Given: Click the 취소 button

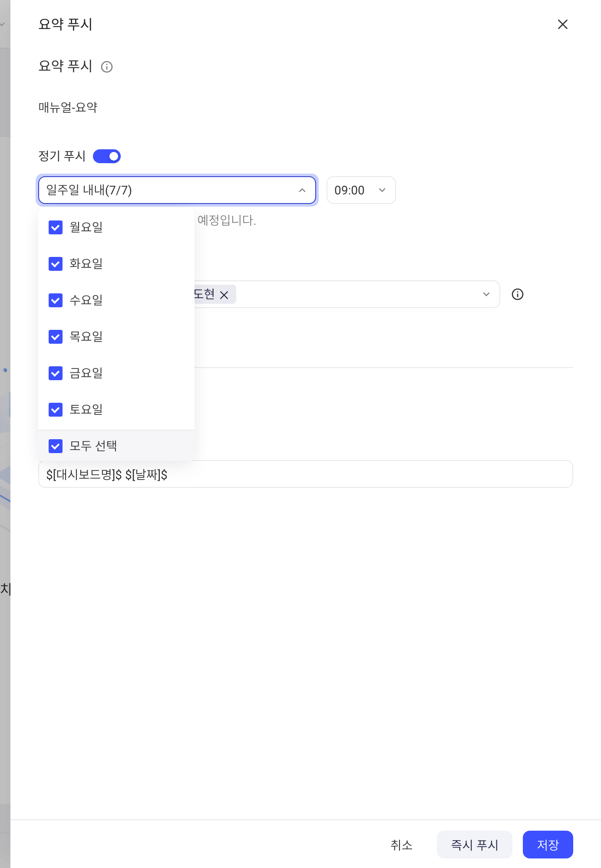Looking at the screenshot, I should coord(401,845).
